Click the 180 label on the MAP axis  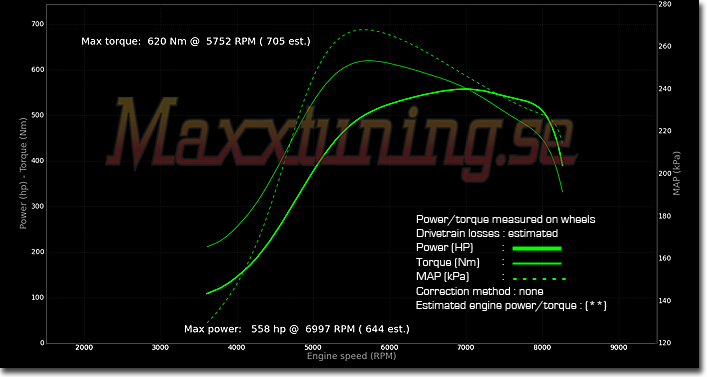click(665, 216)
